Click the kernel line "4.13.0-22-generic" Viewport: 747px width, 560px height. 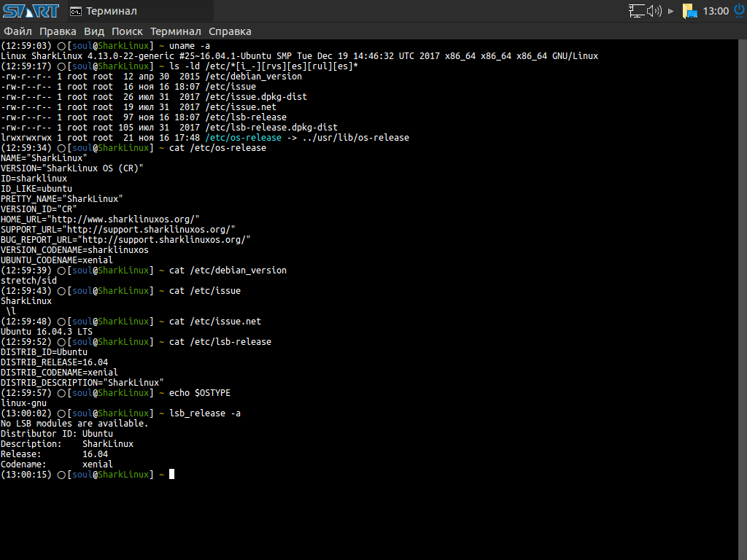tap(131, 56)
